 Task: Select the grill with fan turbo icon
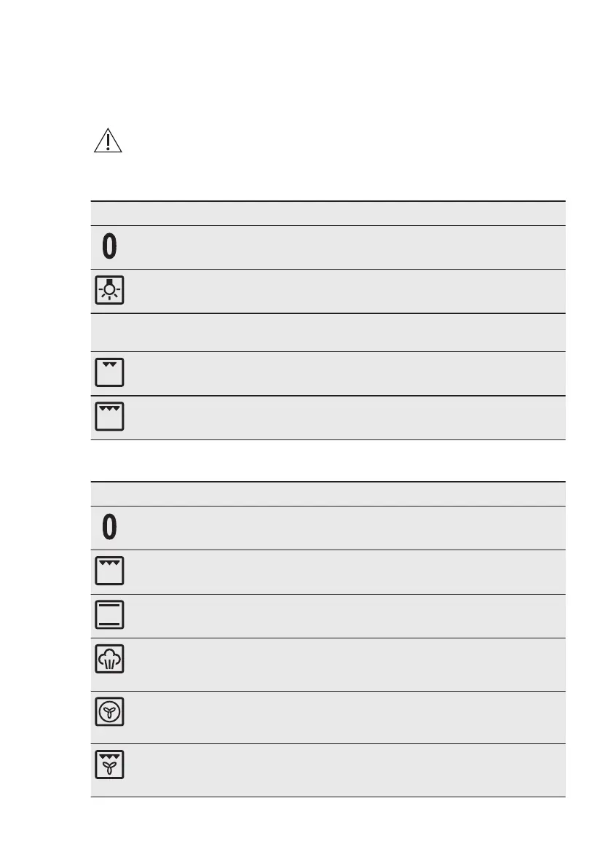(109, 765)
